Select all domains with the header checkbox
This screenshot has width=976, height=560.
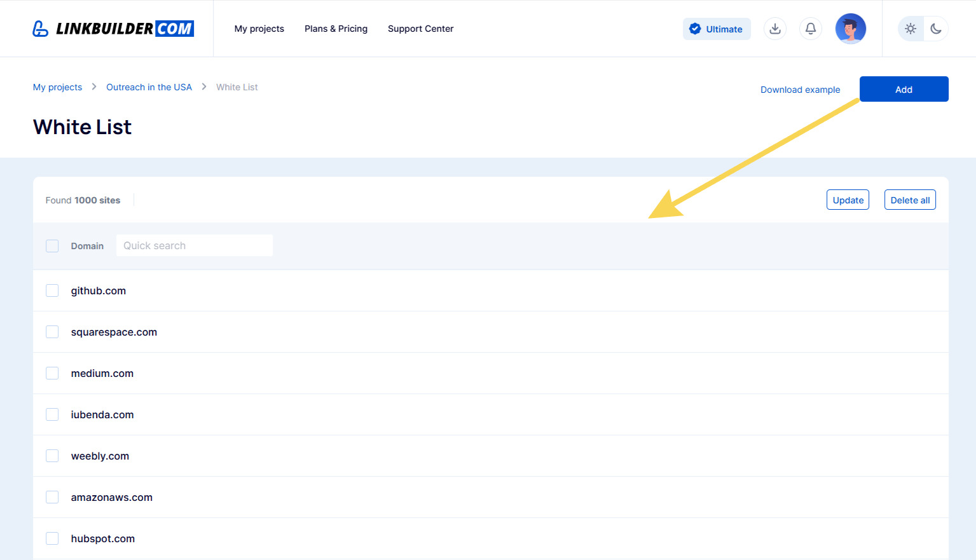[x=52, y=245]
